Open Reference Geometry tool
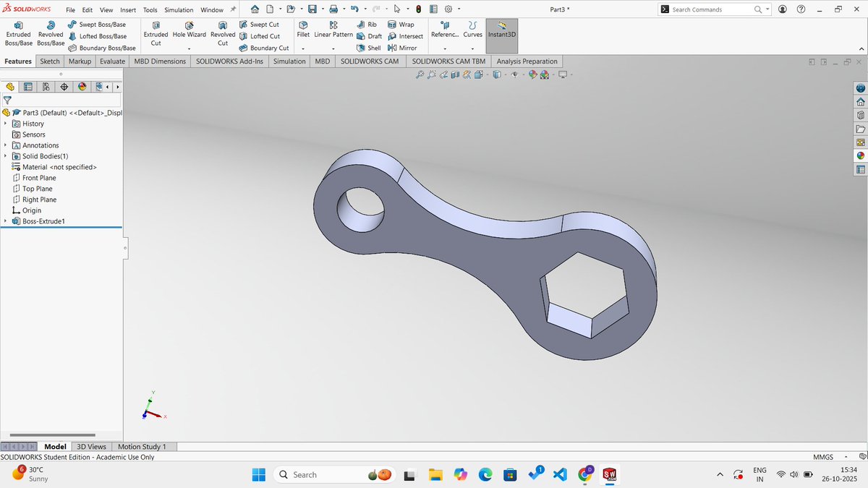The image size is (868, 488). pyautogui.click(x=444, y=30)
